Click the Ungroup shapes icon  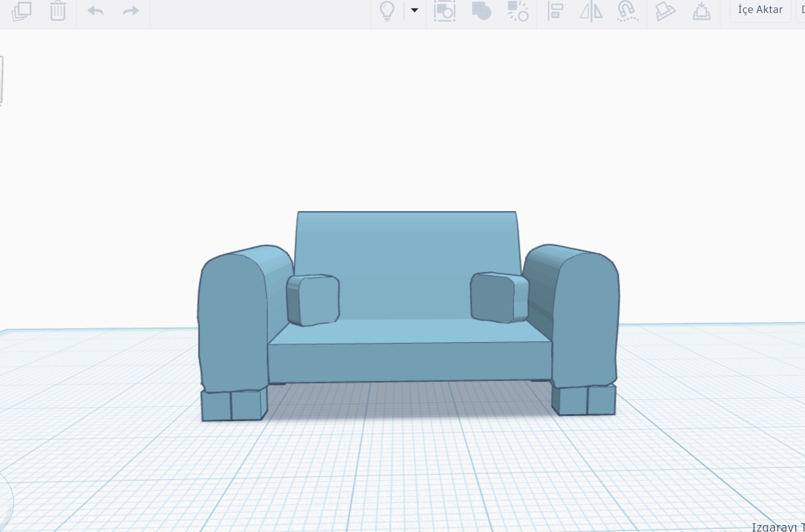[518, 11]
